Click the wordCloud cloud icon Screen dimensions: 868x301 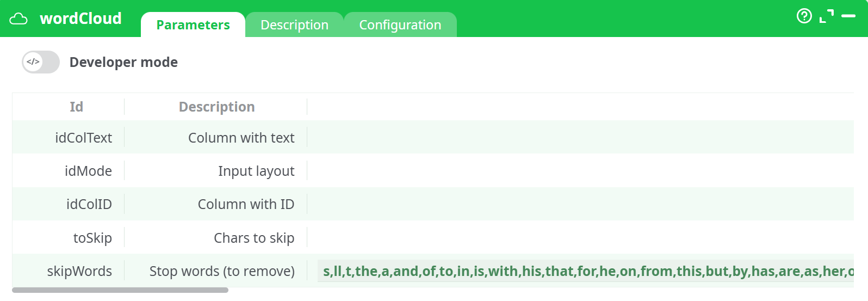click(18, 19)
